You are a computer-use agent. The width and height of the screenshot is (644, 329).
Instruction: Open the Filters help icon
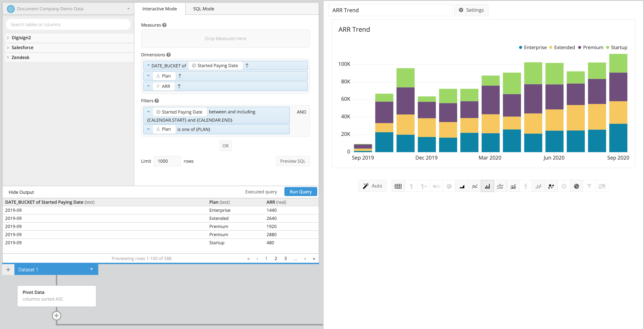coord(157,101)
